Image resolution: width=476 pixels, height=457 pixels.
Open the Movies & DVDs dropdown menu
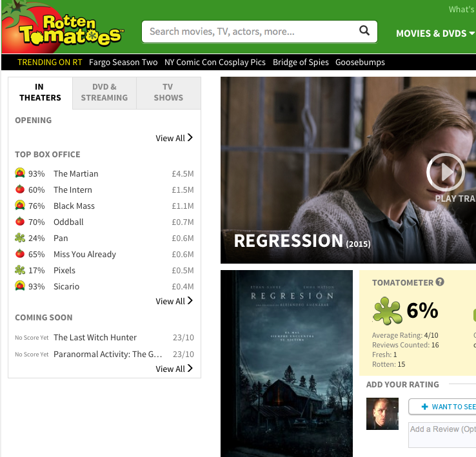point(435,34)
